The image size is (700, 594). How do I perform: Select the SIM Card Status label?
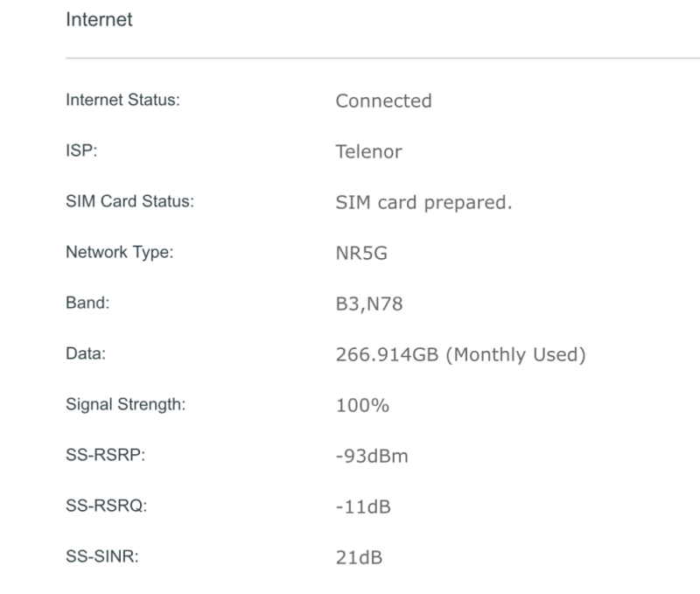point(129,201)
